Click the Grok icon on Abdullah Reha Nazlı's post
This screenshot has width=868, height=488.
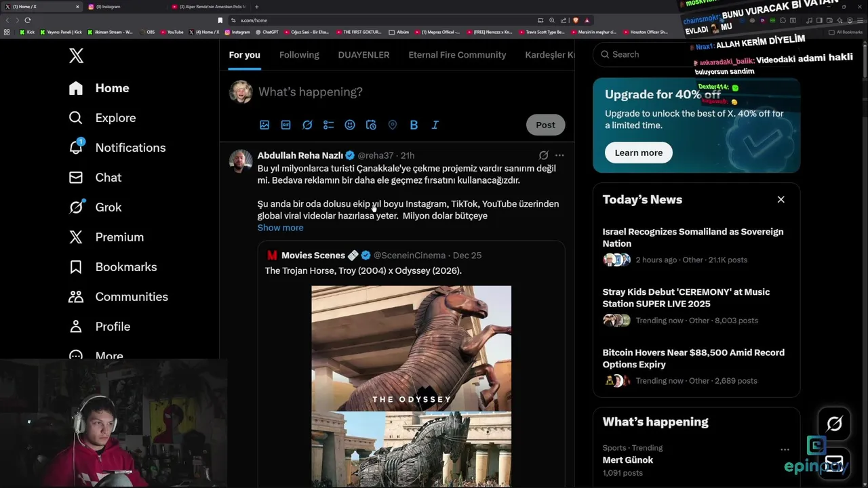543,155
